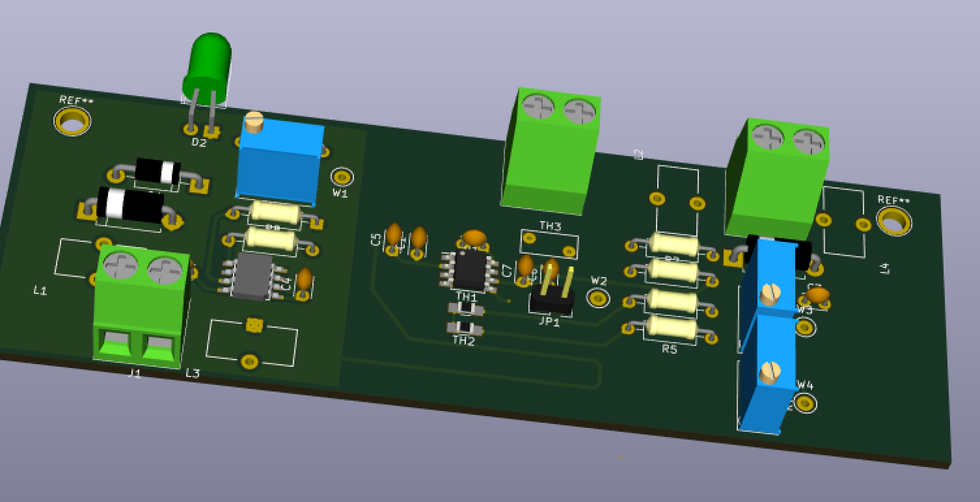This screenshot has width=980, height=502.
Task: Click the "JP1" silkscreen label
Action: pyautogui.click(x=549, y=321)
